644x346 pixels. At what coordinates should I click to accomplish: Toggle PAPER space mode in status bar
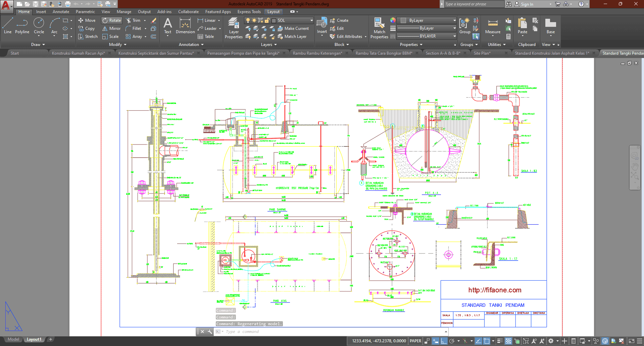[415, 341]
